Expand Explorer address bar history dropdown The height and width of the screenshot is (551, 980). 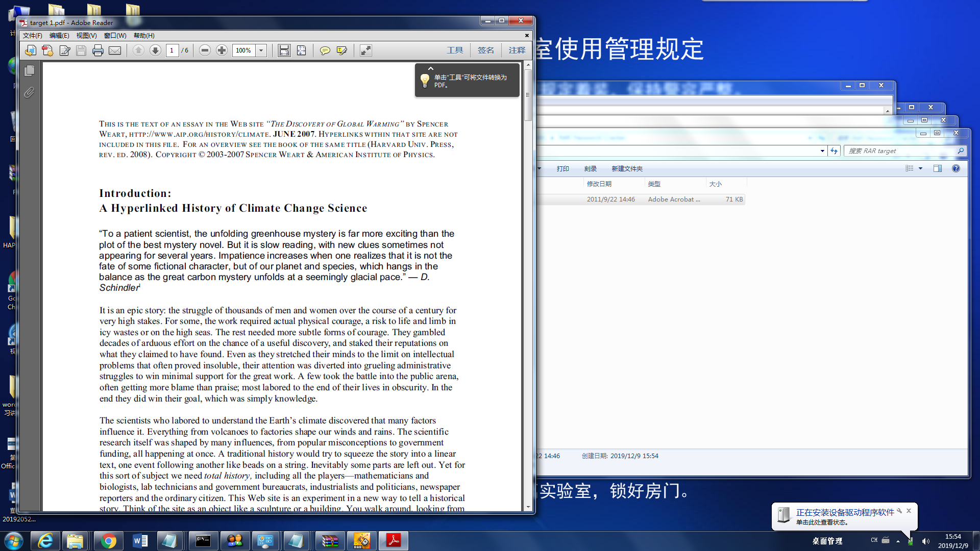tap(822, 151)
